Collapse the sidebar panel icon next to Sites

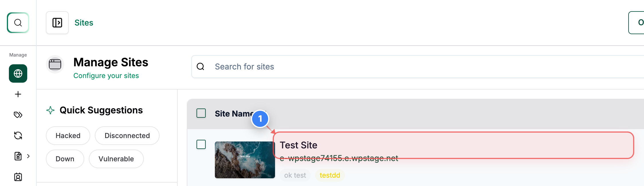pos(57,22)
